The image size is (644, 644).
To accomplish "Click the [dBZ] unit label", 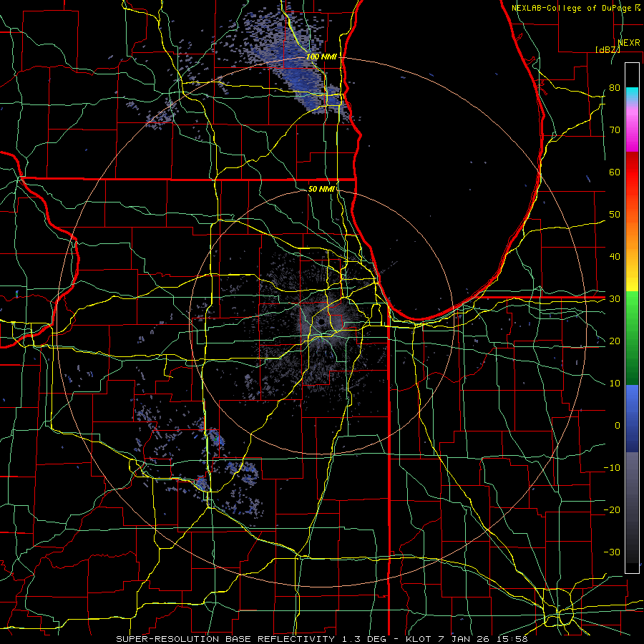I will (608, 49).
